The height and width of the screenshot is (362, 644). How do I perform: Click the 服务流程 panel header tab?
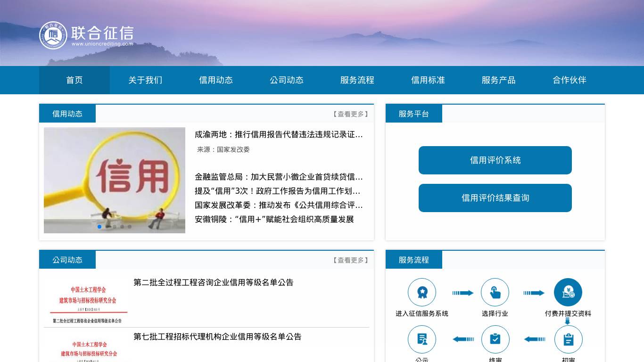click(x=414, y=260)
